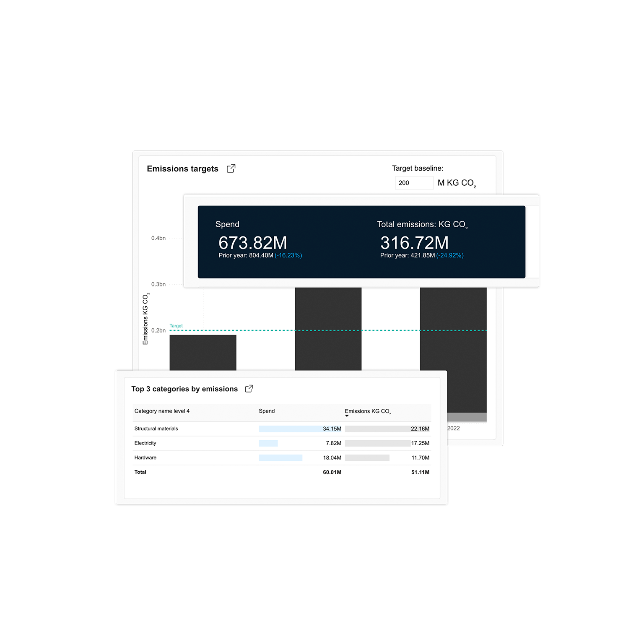
Task: Click the Spend column header in table
Action: 267,411
